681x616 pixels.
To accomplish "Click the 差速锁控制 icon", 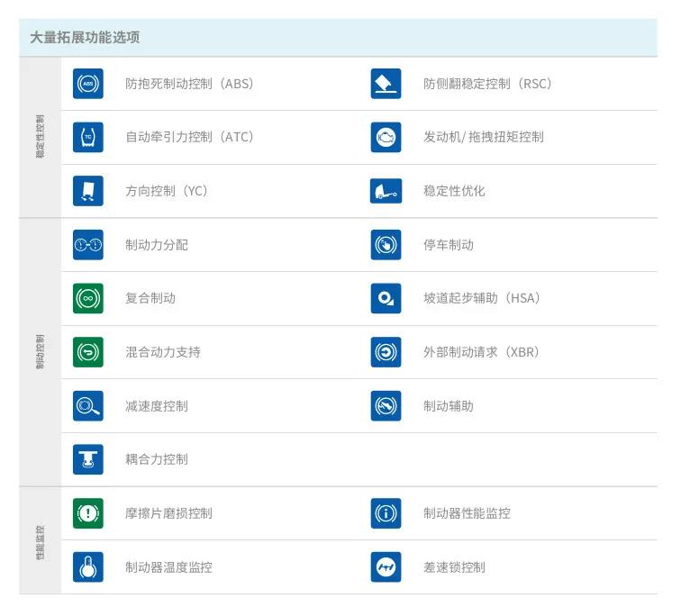I will (x=386, y=567).
